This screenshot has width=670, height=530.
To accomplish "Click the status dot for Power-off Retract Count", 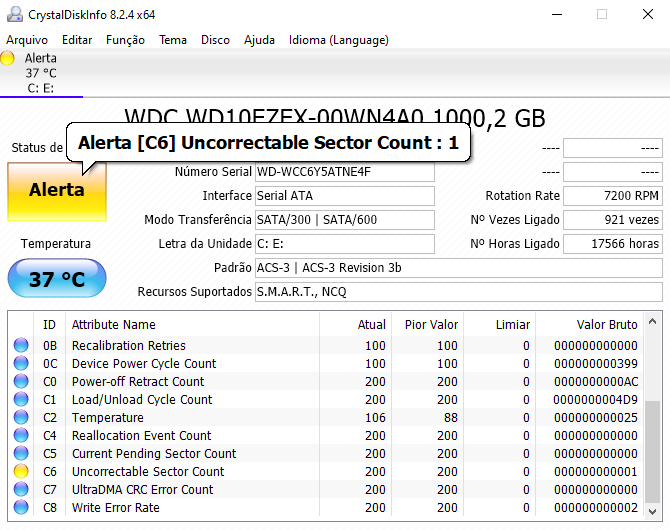I will (x=21, y=381).
